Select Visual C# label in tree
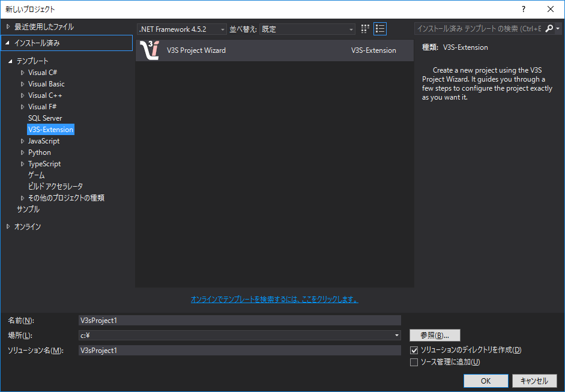The height and width of the screenshot is (392, 565). (x=43, y=73)
